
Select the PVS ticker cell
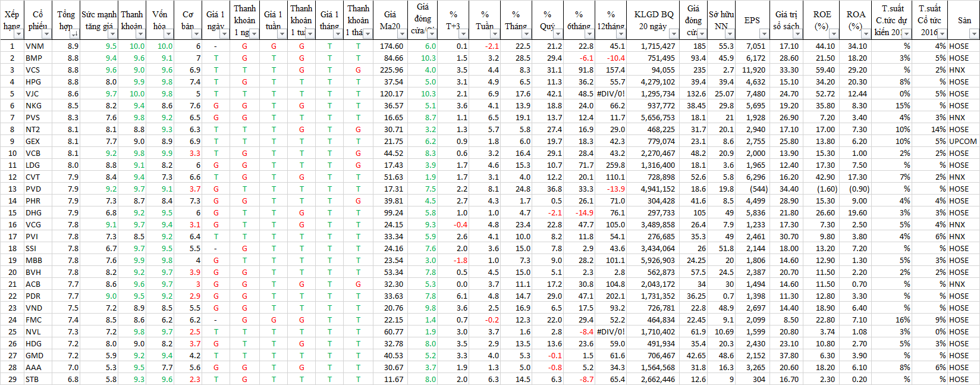[x=39, y=117]
